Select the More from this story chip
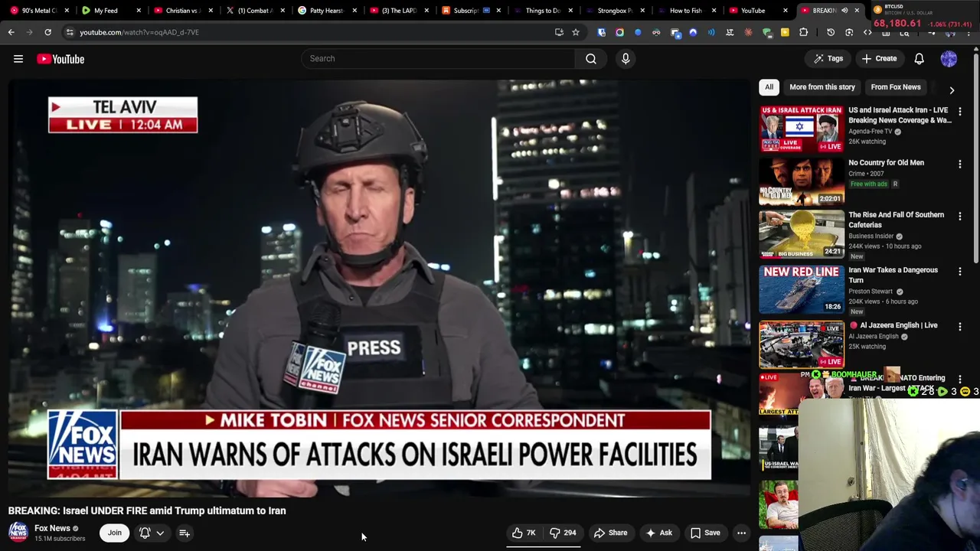The image size is (980, 551). 822,87
